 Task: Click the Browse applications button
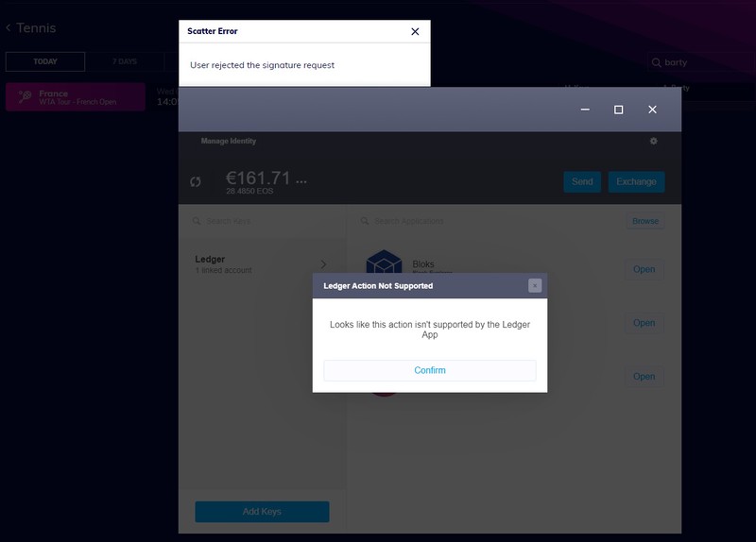[x=645, y=221]
